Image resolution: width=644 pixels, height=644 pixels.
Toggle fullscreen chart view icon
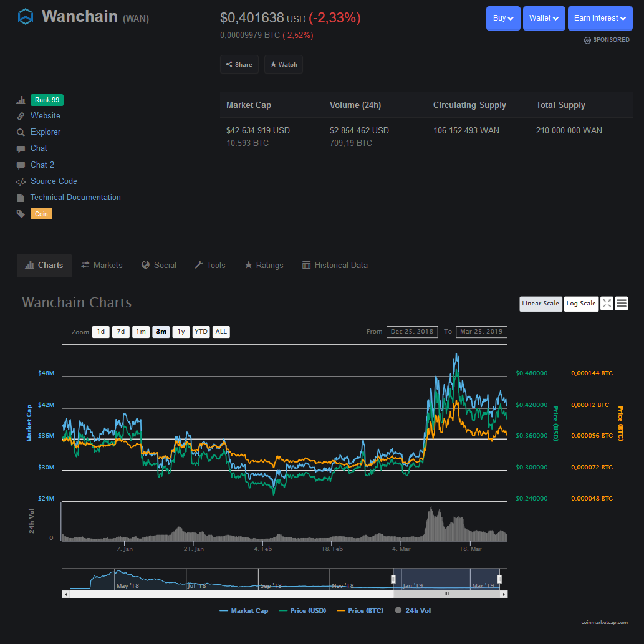click(607, 304)
